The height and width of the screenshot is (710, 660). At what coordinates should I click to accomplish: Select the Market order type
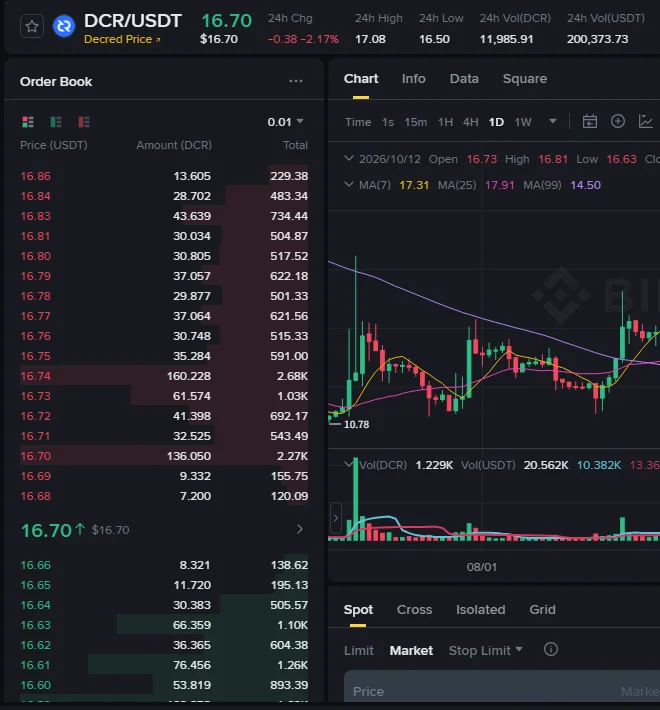pyautogui.click(x=411, y=651)
